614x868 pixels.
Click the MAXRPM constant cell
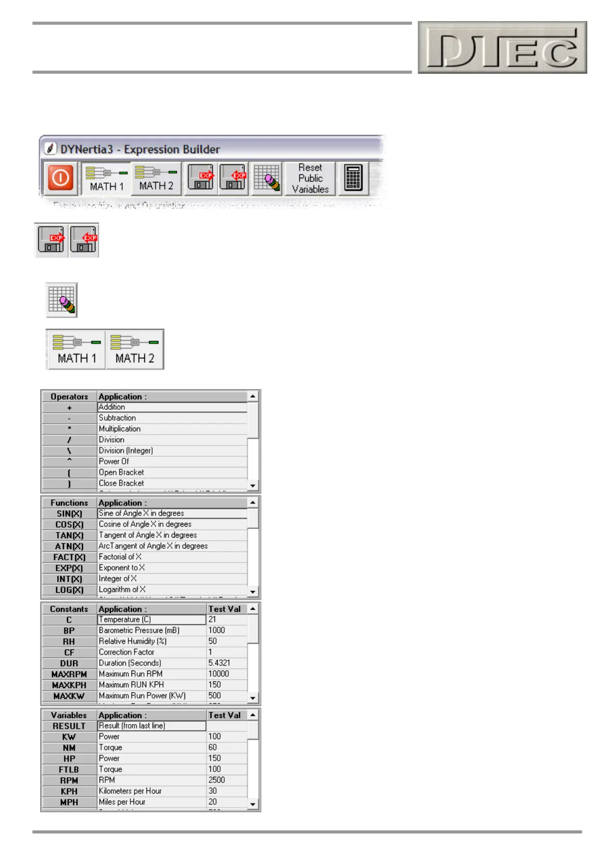pyautogui.click(x=69, y=674)
